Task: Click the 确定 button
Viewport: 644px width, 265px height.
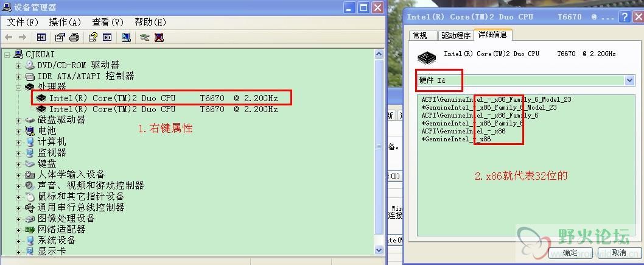Action: point(570,253)
